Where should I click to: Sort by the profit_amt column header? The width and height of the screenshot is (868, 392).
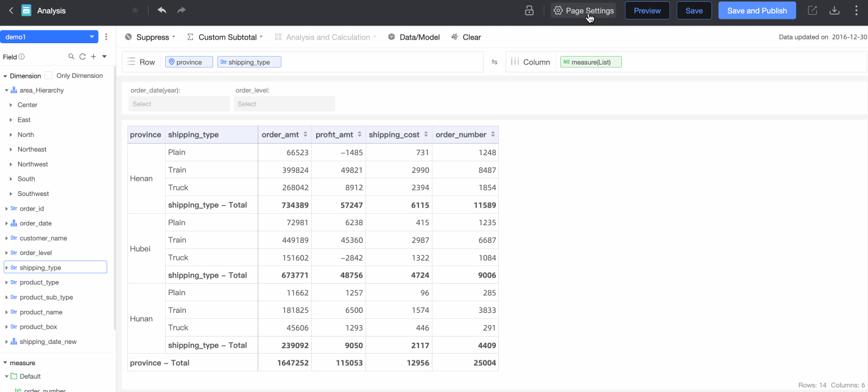(x=359, y=135)
